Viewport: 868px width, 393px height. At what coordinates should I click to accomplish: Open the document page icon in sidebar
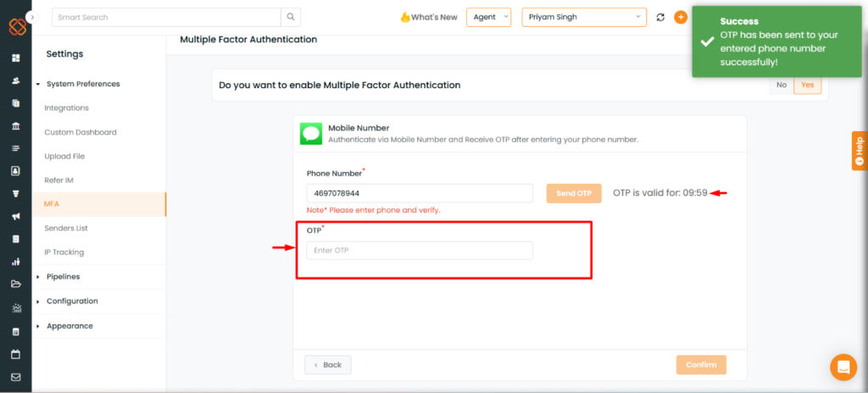(15, 239)
